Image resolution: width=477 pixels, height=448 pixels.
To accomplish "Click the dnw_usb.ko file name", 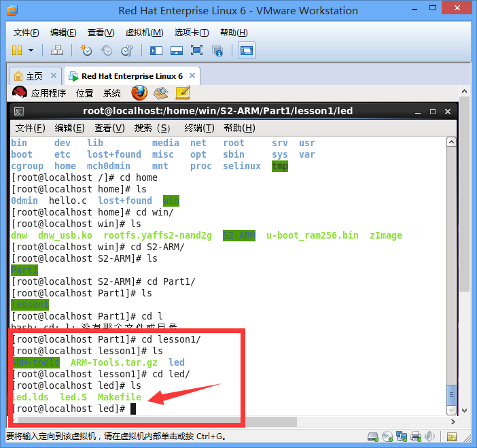I will point(65,235).
